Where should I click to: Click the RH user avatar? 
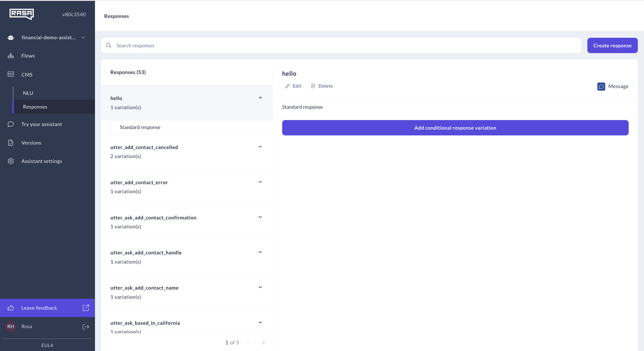pos(10,326)
